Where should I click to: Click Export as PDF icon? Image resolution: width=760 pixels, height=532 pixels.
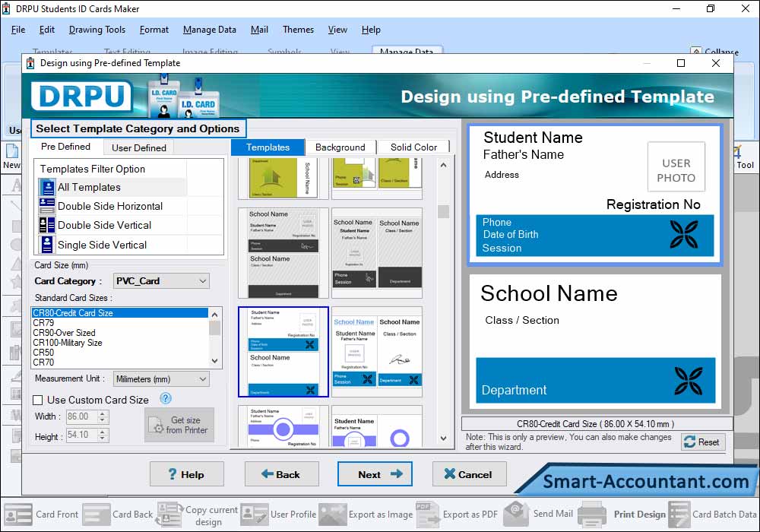coord(428,515)
